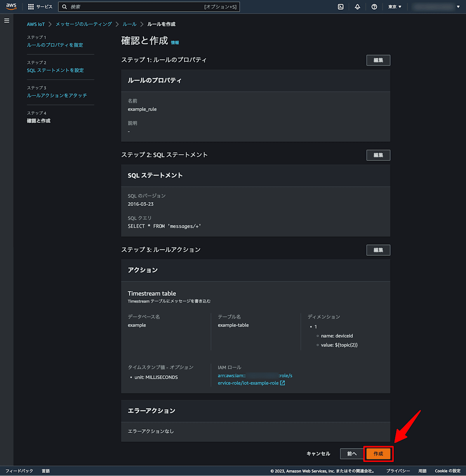Go to AWS IoT breadcrumb
This screenshot has height=476, width=466.
(36, 24)
